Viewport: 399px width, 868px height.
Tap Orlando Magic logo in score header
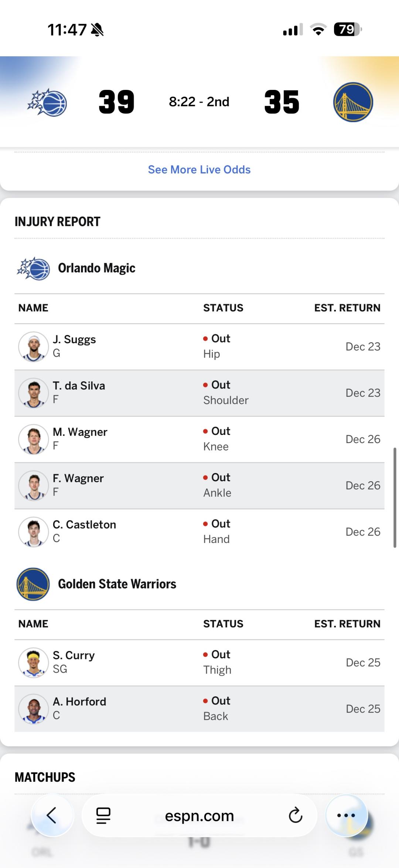click(x=47, y=102)
